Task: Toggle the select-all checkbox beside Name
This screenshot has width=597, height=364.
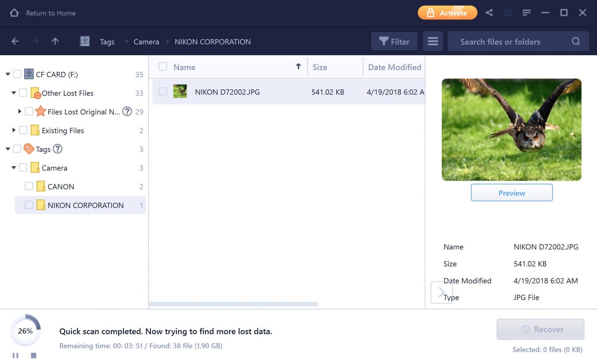Action: (x=163, y=67)
